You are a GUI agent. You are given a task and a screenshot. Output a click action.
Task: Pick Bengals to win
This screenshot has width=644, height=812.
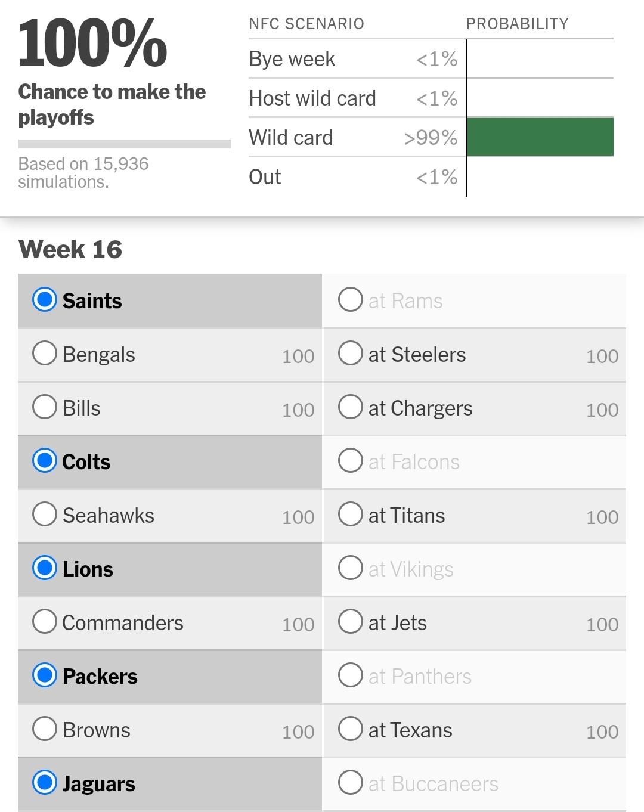pos(45,354)
